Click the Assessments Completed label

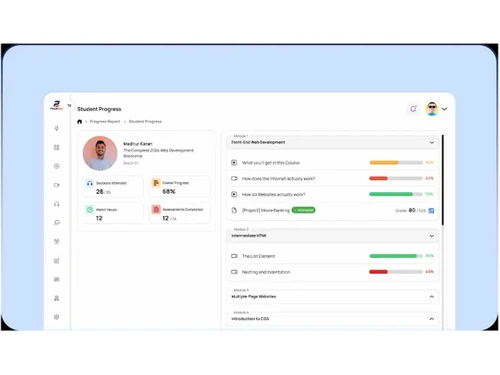(x=183, y=210)
